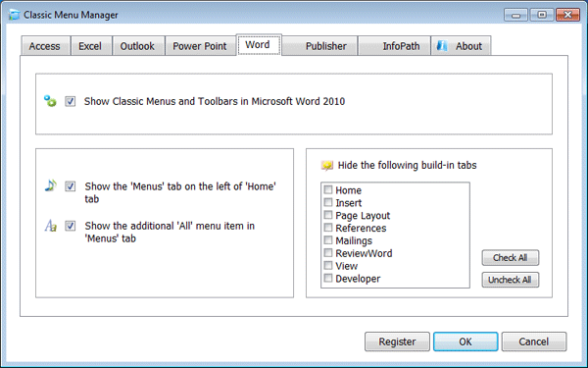Check the Mailings checkbox
Image resolution: width=588 pixels, height=368 pixels.
[x=328, y=240]
